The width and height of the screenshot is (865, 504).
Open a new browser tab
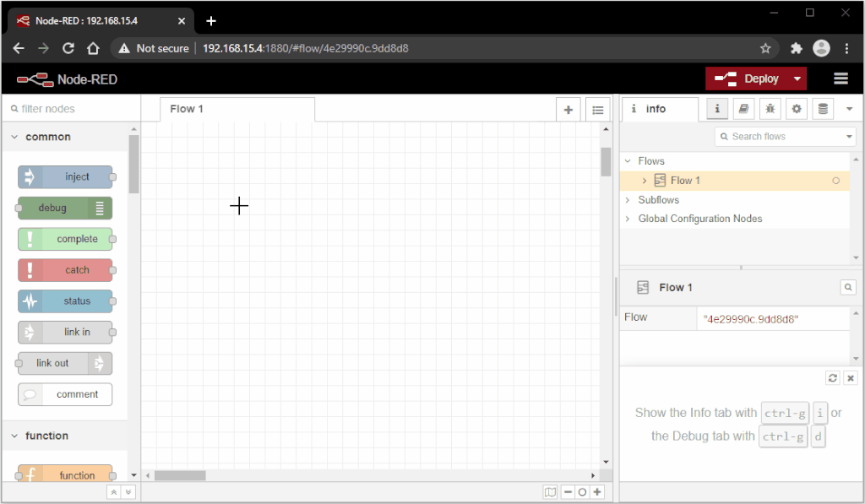tap(210, 21)
